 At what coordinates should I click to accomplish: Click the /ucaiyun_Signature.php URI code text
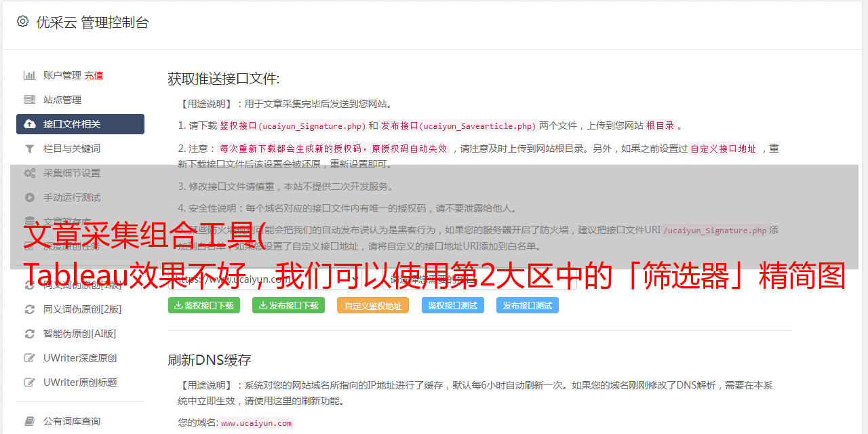715,231
